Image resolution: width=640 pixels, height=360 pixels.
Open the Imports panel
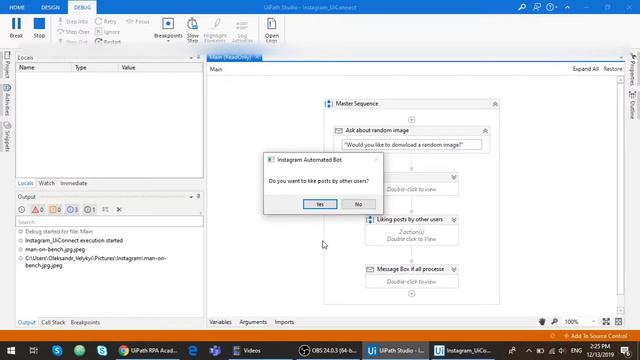click(x=284, y=322)
